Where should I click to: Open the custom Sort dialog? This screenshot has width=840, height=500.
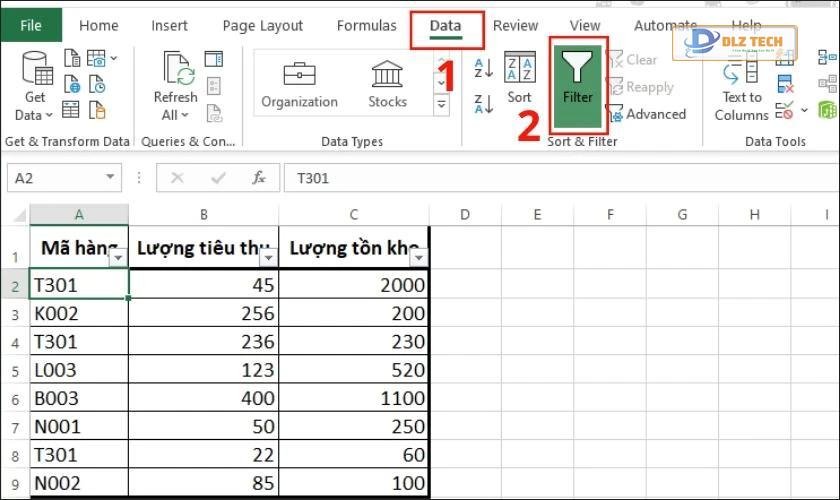pos(520,78)
